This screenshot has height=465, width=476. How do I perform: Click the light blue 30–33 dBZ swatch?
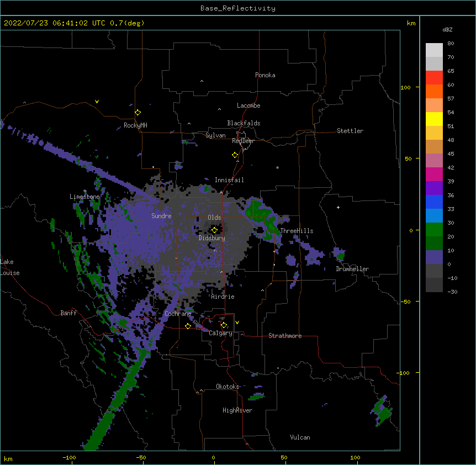[434, 215]
